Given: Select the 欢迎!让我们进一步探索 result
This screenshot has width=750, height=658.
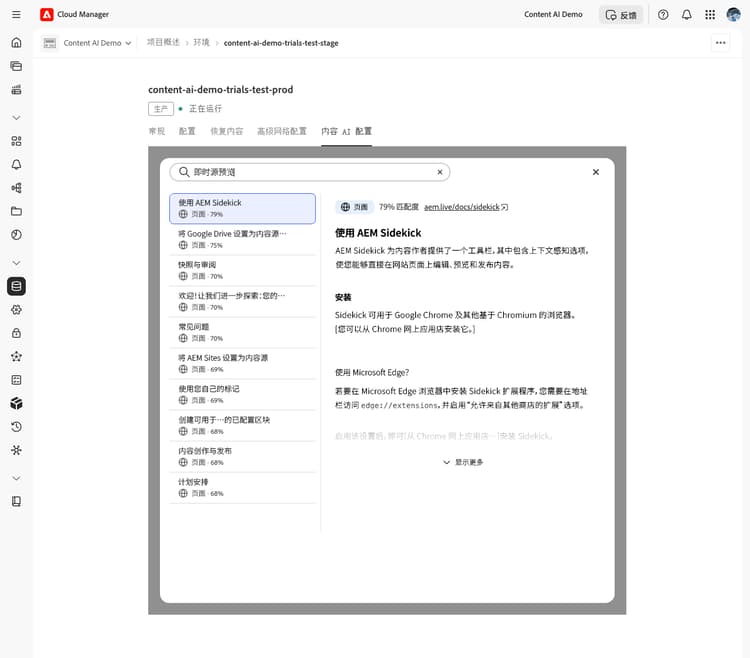Looking at the screenshot, I should click(x=243, y=301).
